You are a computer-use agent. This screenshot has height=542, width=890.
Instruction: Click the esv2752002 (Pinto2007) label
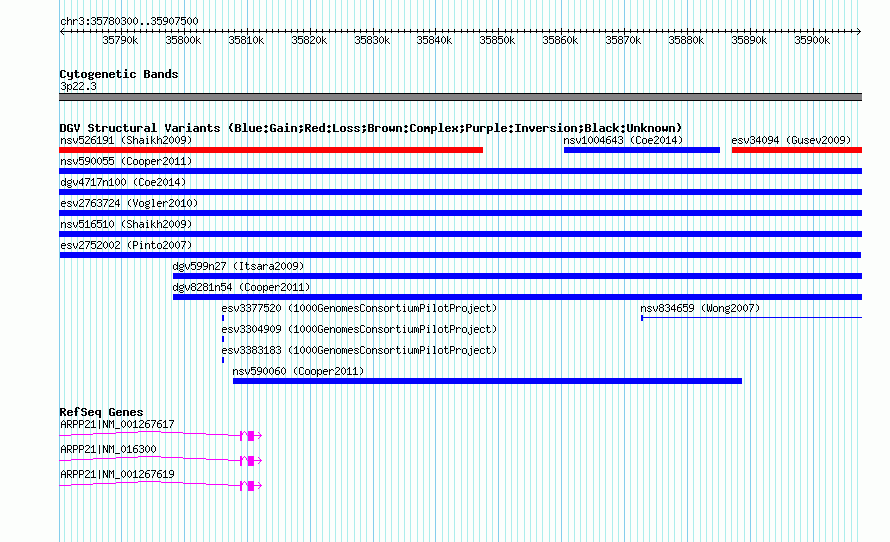point(126,245)
